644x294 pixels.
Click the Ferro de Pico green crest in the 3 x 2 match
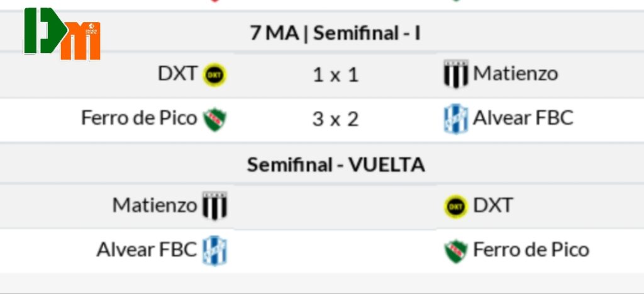point(215,119)
